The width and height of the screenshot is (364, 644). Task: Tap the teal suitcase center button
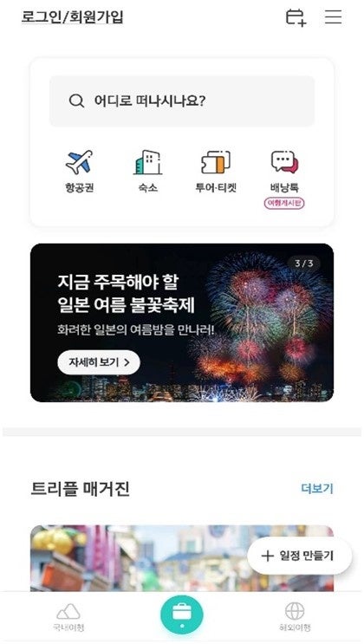tap(182, 615)
